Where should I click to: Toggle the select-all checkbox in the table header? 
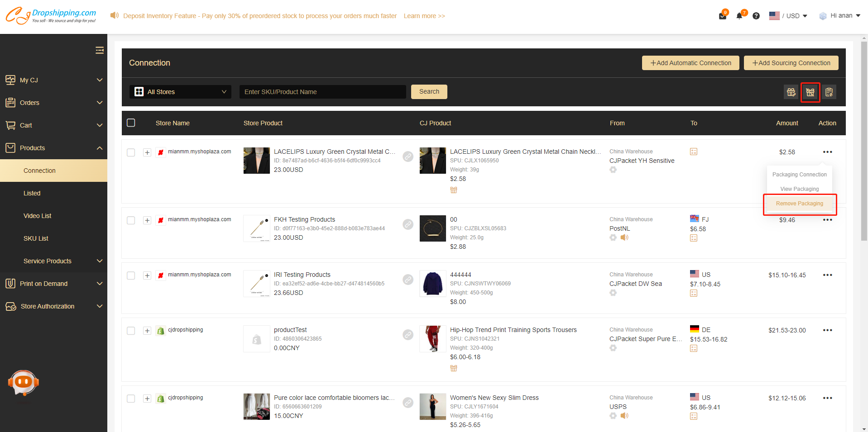(131, 123)
